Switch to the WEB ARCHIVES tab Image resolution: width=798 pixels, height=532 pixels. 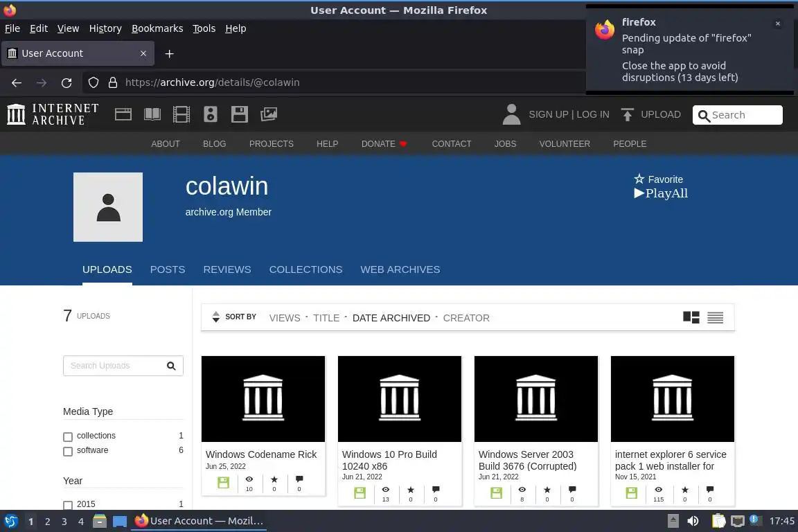tap(400, 269)
